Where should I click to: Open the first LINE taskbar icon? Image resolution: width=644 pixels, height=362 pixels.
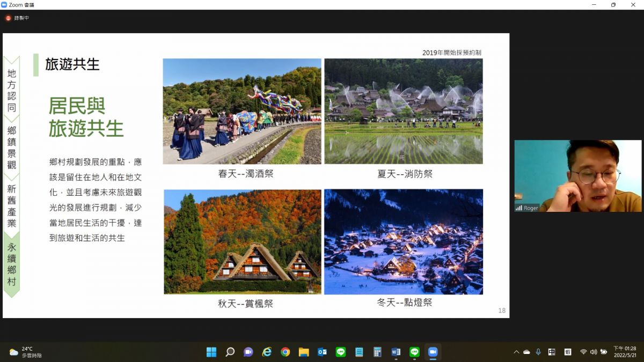[x=341, y=352]
